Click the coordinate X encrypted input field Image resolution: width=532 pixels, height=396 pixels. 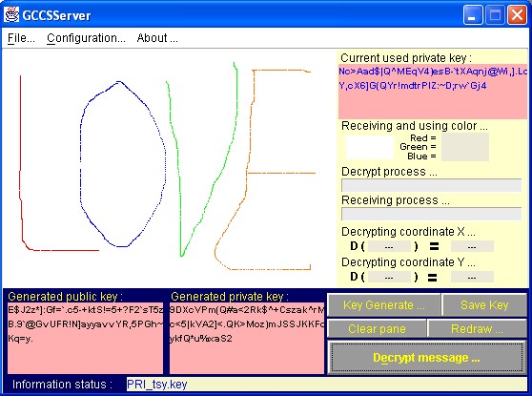(389, 246)
